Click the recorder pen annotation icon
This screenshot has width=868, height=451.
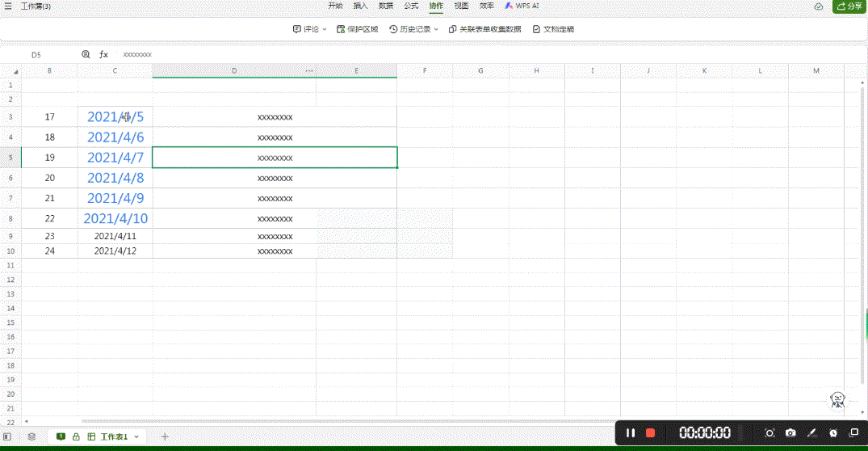pos(812,432)
